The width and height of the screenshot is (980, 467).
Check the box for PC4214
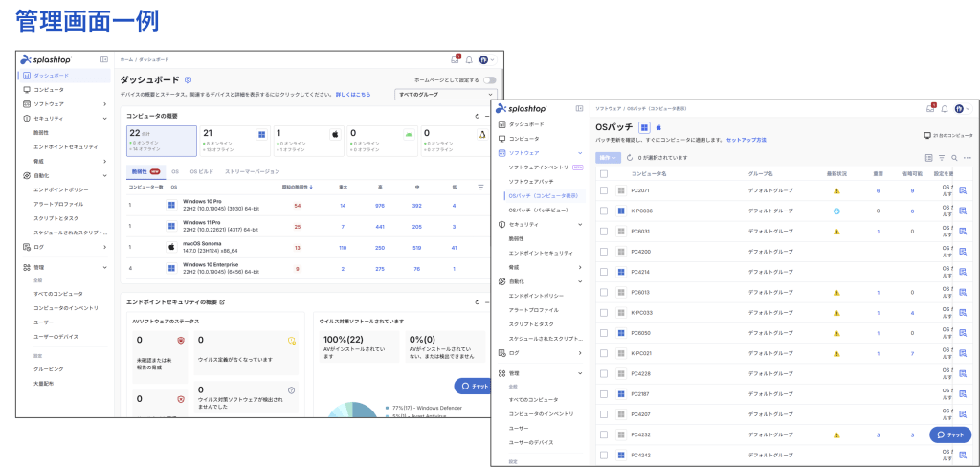tap(604, 272)
